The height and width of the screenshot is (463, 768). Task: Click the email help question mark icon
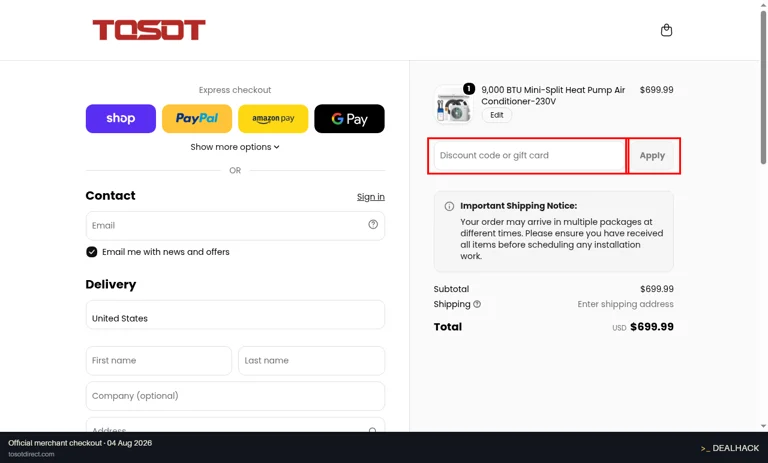coord(373,224)
